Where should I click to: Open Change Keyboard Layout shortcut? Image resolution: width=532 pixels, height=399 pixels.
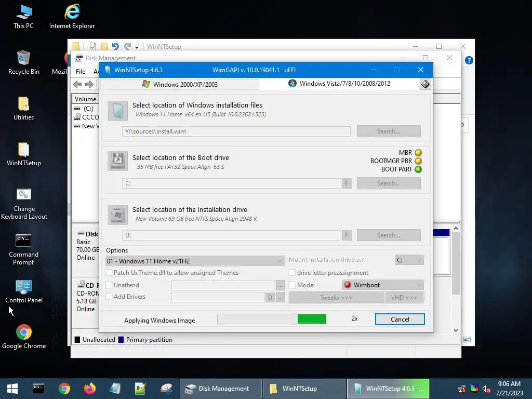[x=24, y=204]
